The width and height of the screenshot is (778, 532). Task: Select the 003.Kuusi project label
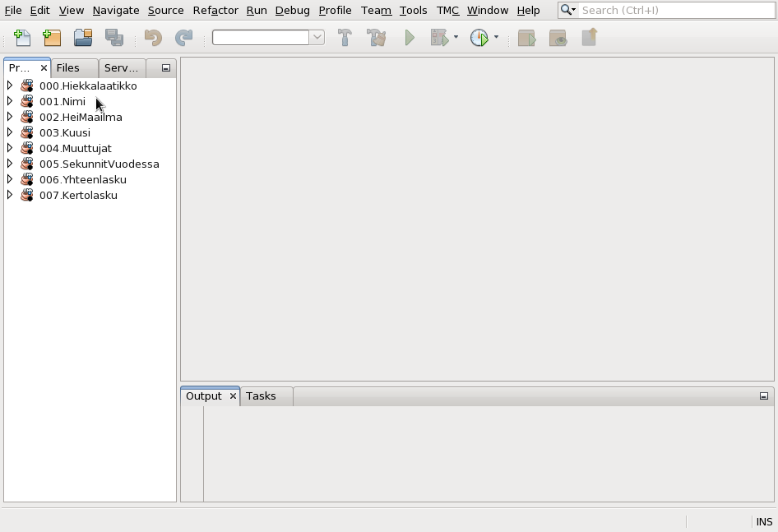point(65,132)
